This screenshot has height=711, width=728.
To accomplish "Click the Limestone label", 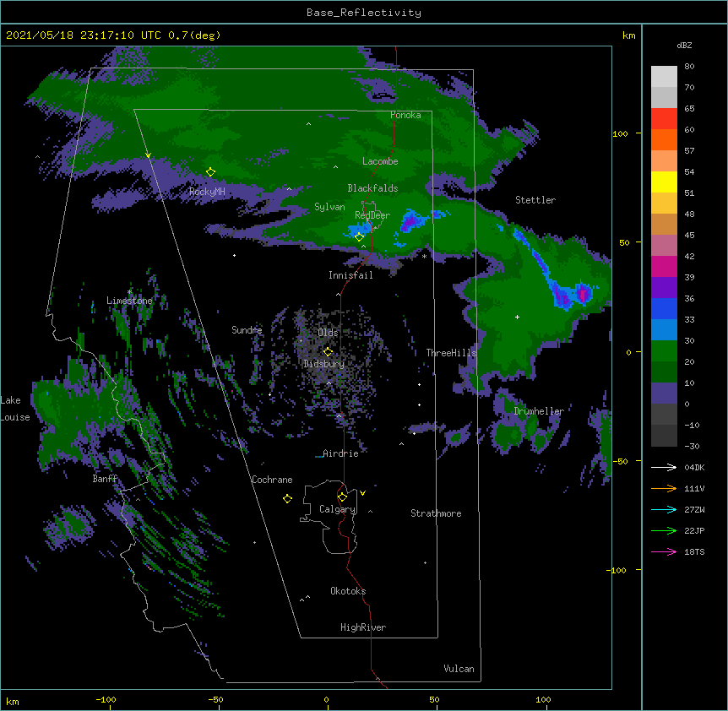I will point(129,301).
